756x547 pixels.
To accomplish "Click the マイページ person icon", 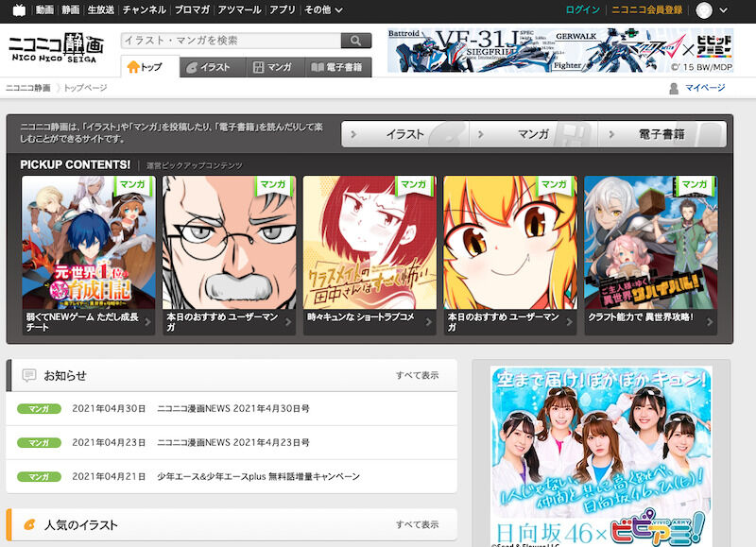I will [x=674, y=88].
